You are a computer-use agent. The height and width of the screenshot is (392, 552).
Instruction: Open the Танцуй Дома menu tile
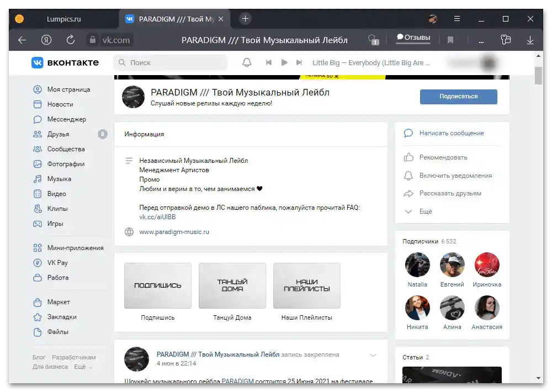(232, 285)
